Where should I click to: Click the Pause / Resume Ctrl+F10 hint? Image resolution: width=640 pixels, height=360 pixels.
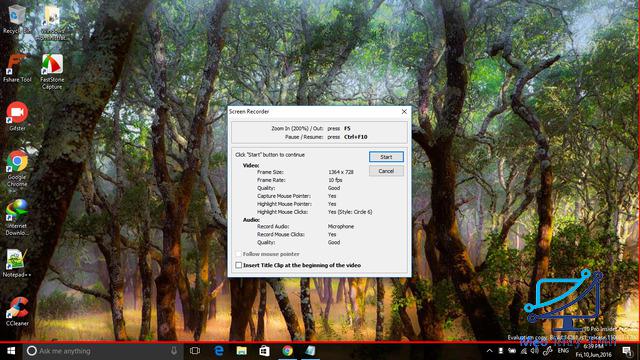tap(326, 137)
